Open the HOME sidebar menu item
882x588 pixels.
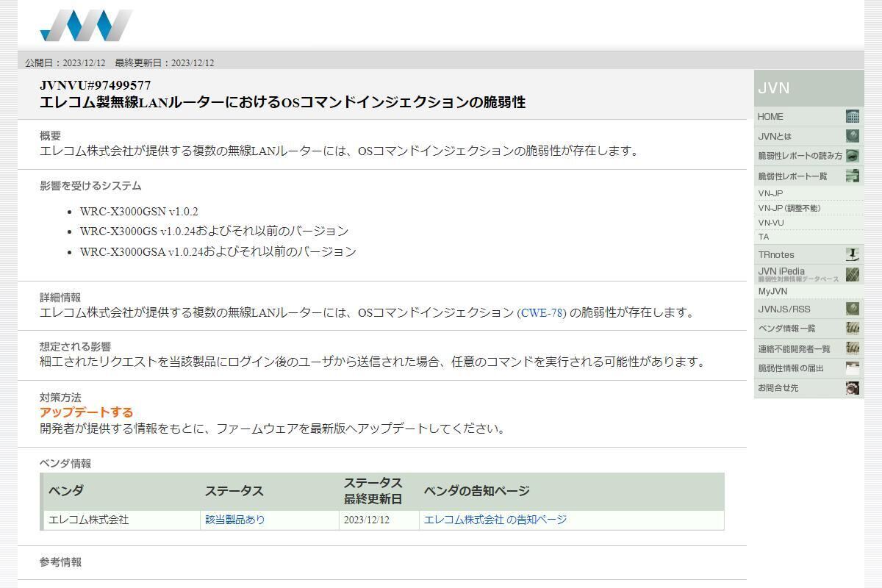[808, 116]
